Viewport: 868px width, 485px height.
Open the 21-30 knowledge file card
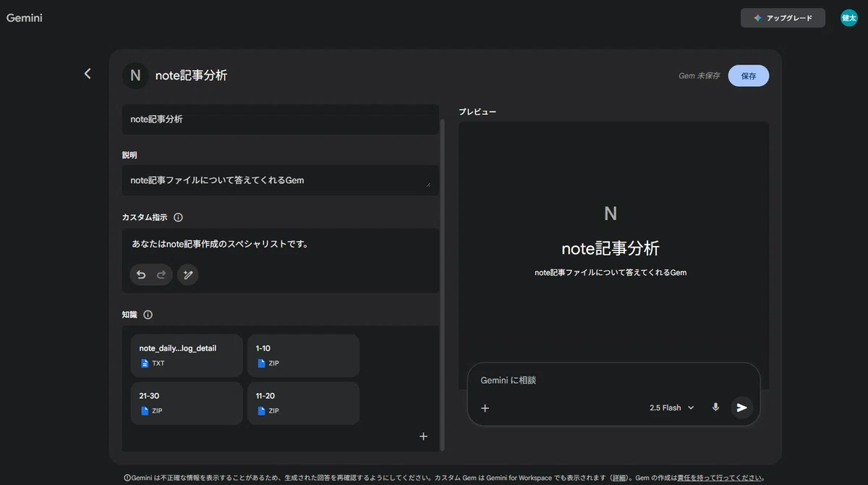tap(187, 403)
